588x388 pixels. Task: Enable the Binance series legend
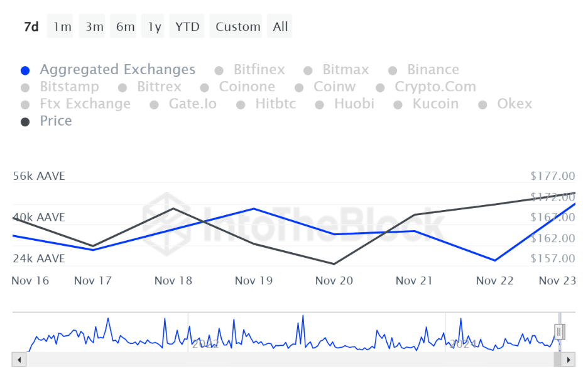click(x=433, y=70)
